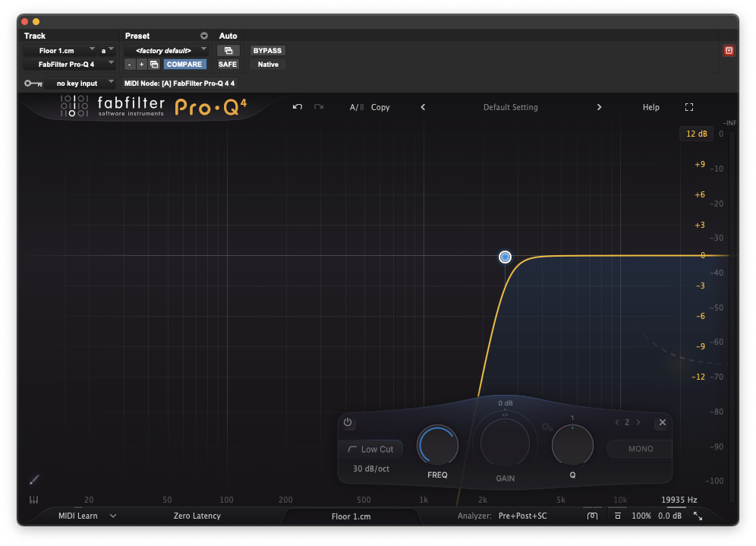This screenshot has width=756, height=546.
Task: Open the FabFilter Pro-Q 4 plugin selector dropdown
Action: point(69,64)
